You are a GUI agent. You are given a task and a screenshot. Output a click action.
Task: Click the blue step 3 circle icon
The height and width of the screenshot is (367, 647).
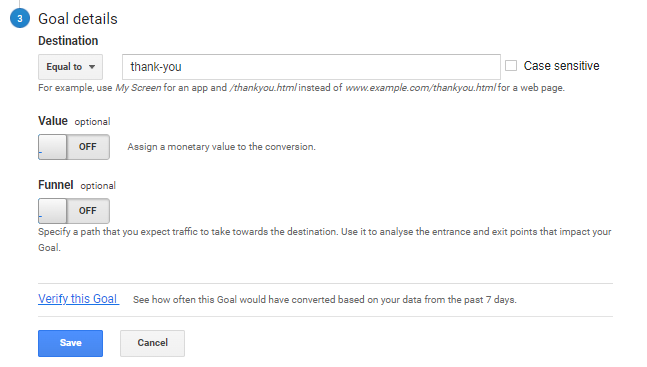pyautogui.click(x=20, y=19)
